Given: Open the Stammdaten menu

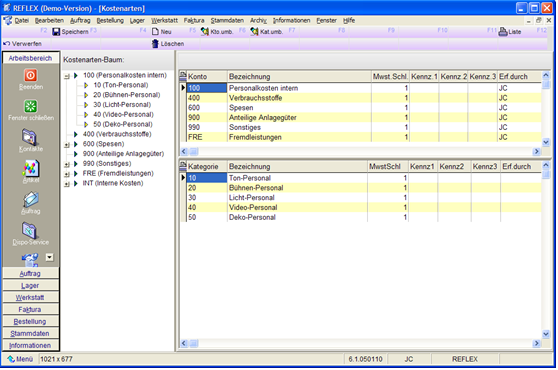Looking at the screenshot, I should (x=227, y=20).
